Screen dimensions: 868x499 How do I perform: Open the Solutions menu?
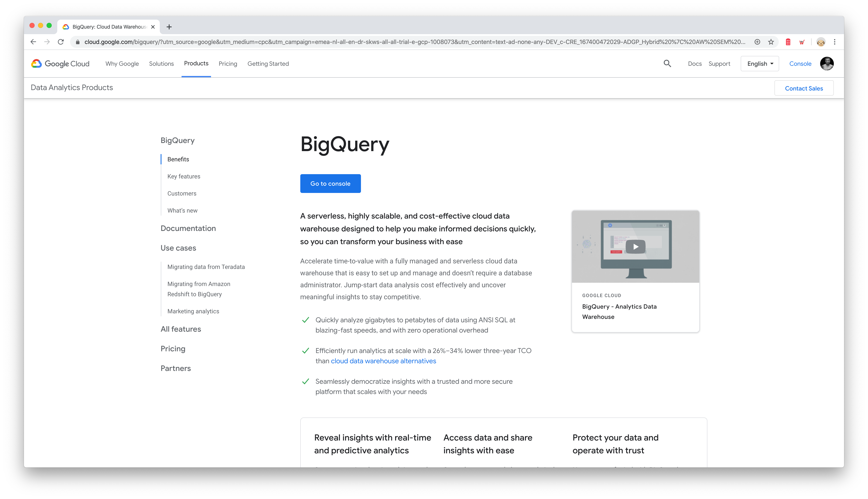tap(161, 64)
